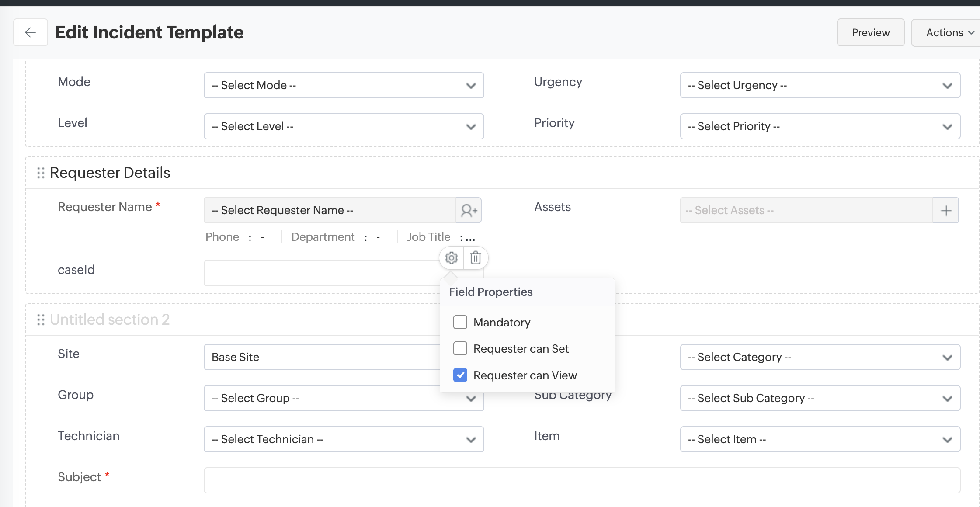
Task: Click the back arrow button
Action: coord(30,32)
